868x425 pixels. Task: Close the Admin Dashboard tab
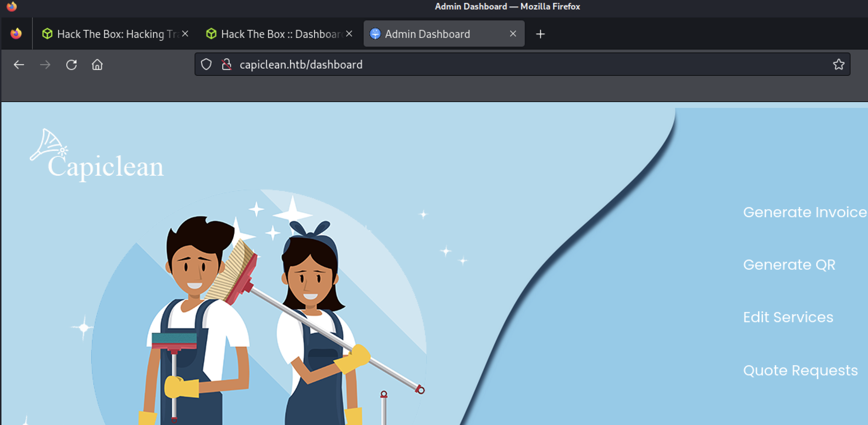point(513,34)
